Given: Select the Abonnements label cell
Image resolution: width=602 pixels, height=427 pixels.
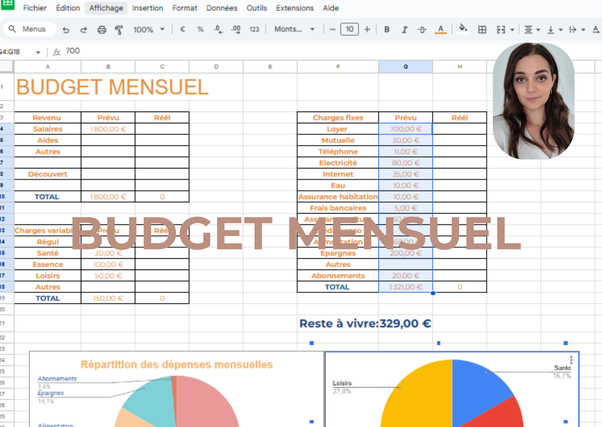Looking at the screenshot, I should click(338, 275).
